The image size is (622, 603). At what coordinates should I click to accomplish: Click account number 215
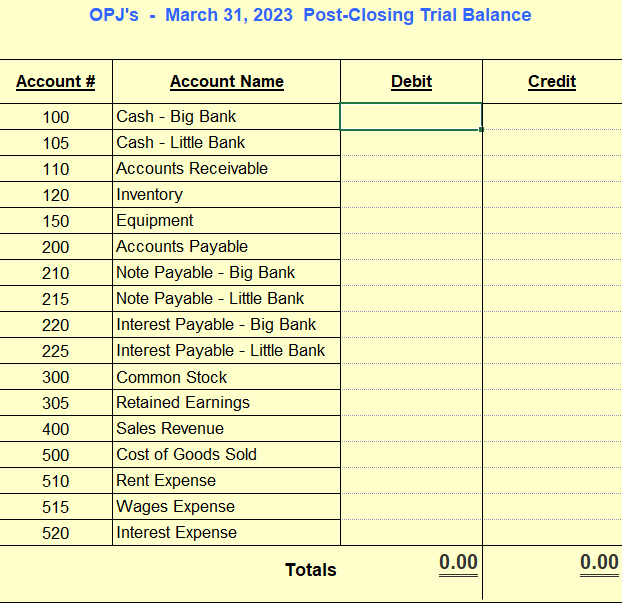56,299
